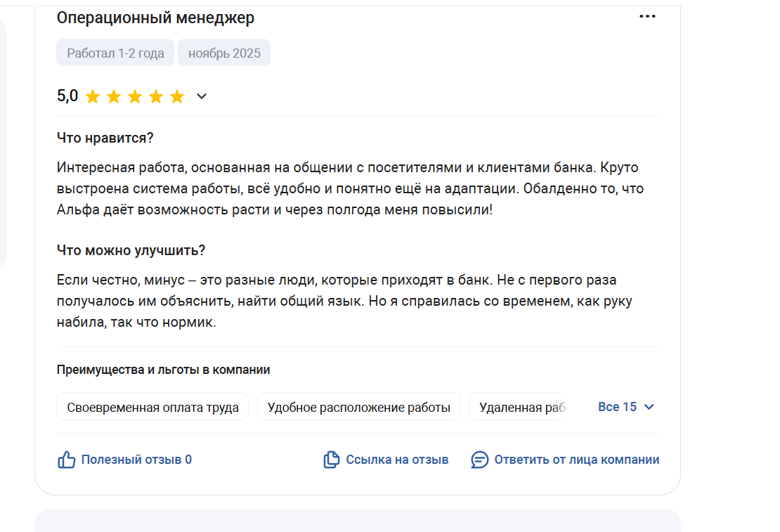
Task: Expand the 5,0 rating details chevron
Action: click(202, 96)
